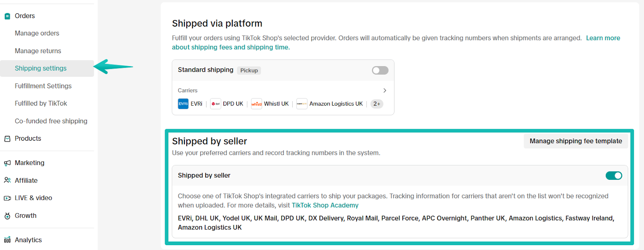Image resolution: width=644 pixels, height=250 pixels.
Task: Open the Analytics chart icon
Action: pyautogui.click(x=7, y=240)
